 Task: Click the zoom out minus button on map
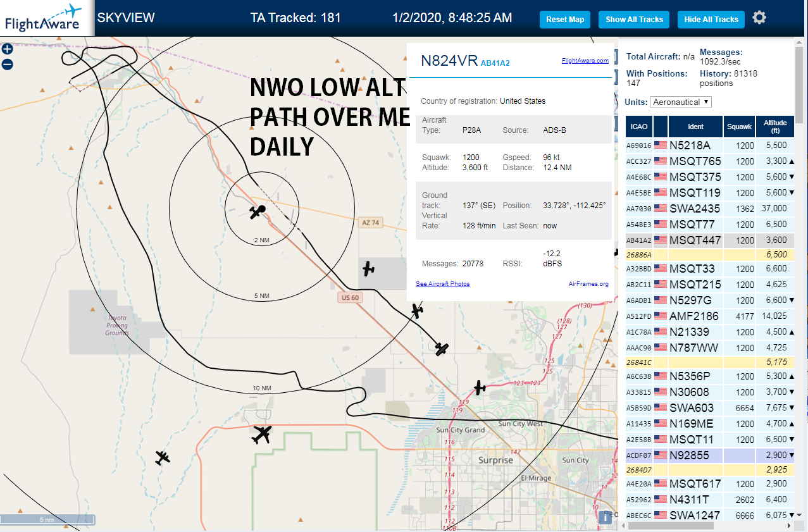click(7, 64)
